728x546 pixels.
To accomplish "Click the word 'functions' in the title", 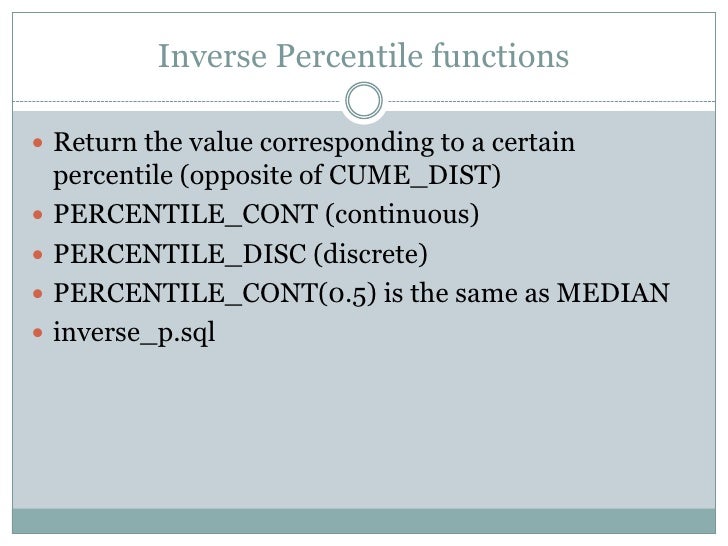I will (x=500, y=56).
